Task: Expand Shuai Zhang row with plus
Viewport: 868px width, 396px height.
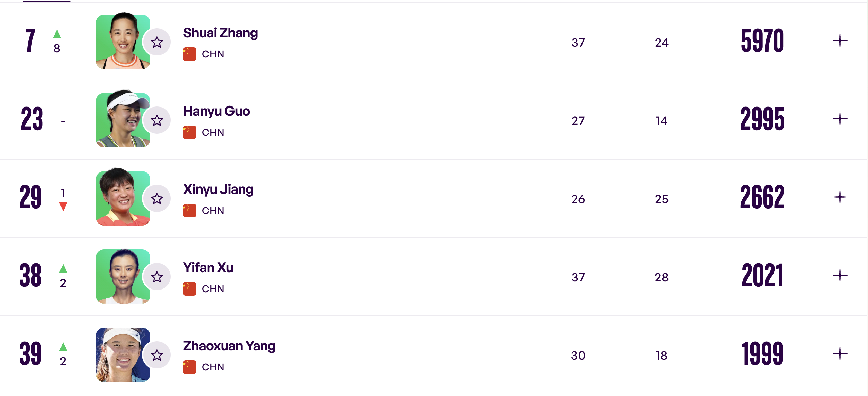Action: pyautogui.click(x=840, y=41)
